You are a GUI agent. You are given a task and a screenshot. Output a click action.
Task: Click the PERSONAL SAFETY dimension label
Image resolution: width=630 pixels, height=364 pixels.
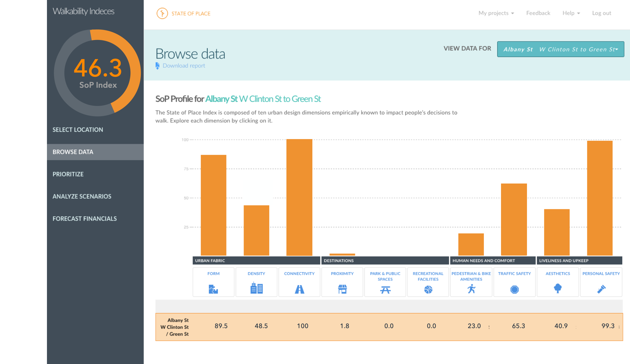point(601,273)
